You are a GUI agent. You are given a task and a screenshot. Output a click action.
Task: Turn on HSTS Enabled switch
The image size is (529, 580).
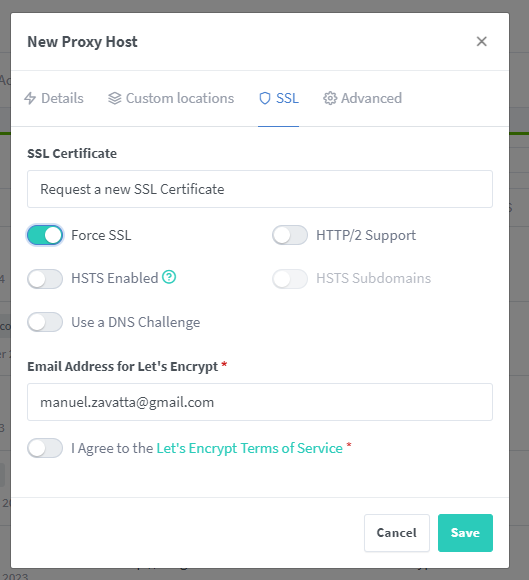pos(45,279)
